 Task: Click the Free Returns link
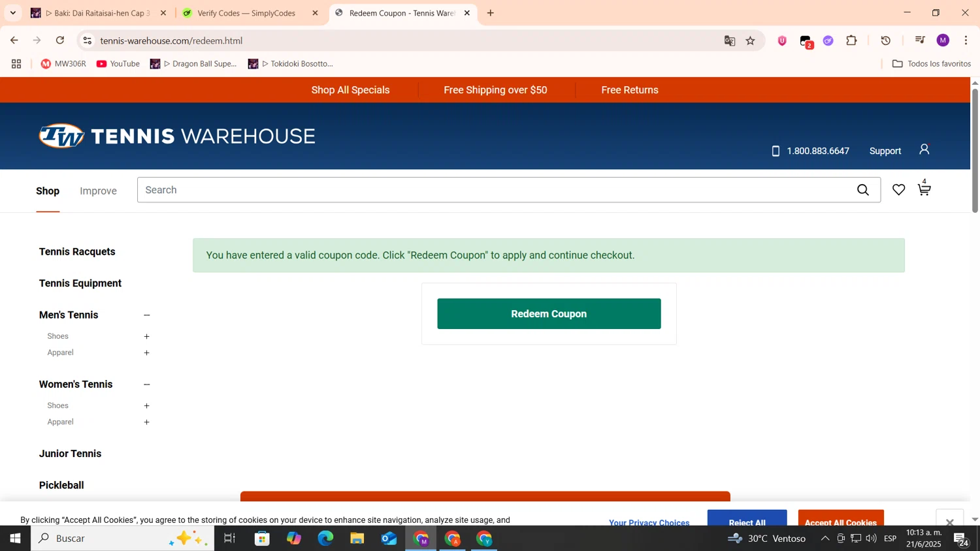tap(630, 90)
